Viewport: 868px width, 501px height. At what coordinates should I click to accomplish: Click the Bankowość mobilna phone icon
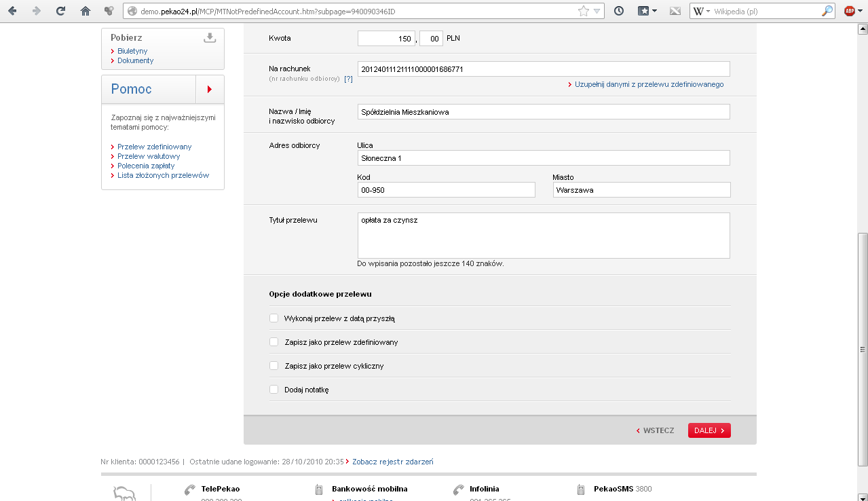coord(319,490)
